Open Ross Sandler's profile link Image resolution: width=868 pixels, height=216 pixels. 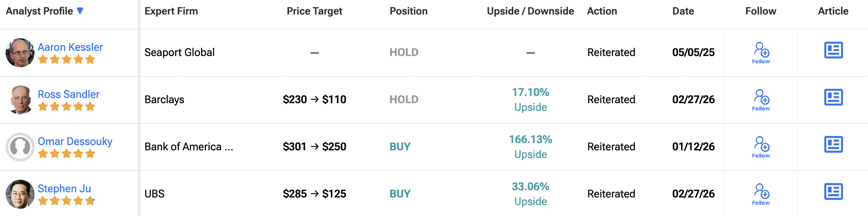tap(69, 94)
